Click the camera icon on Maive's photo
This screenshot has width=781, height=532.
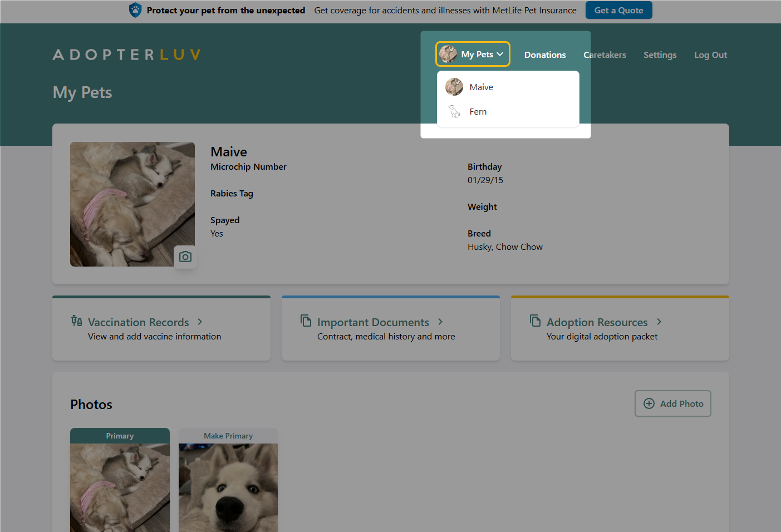pyautogui.click(x=185, y=257)
